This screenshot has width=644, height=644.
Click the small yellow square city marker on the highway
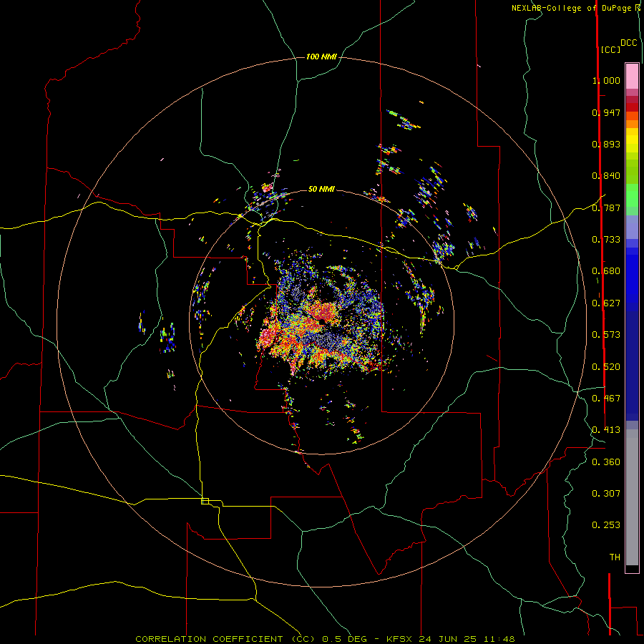(205, 501)
